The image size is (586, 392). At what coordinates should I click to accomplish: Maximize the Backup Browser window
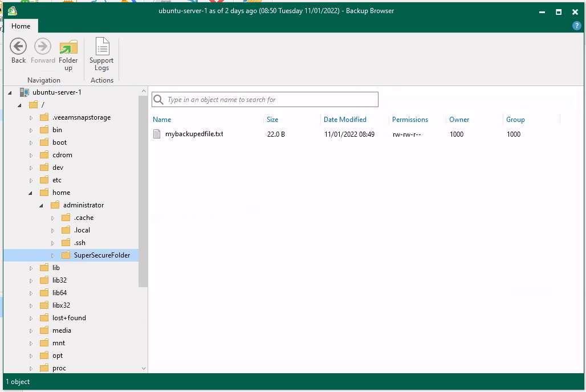point(558,12)
